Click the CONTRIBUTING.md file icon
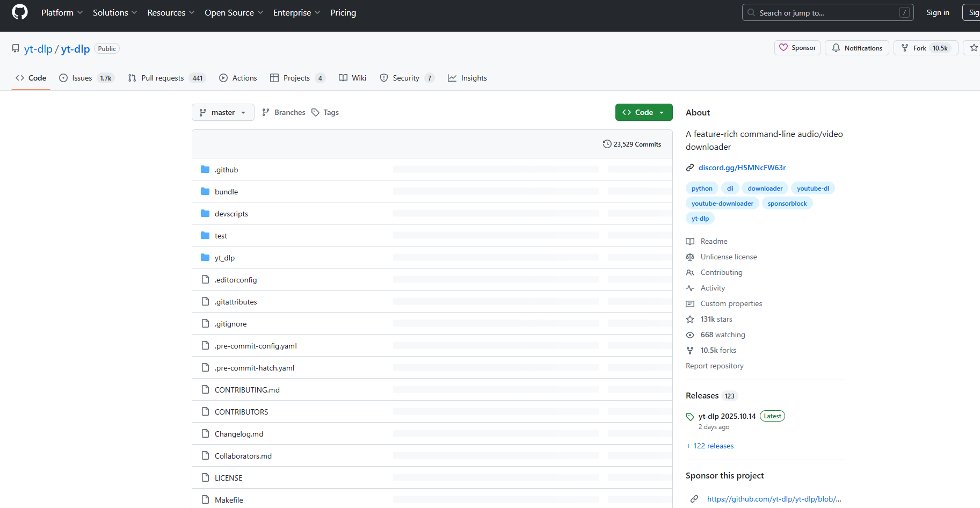The image size is (980, 508). 205,390
